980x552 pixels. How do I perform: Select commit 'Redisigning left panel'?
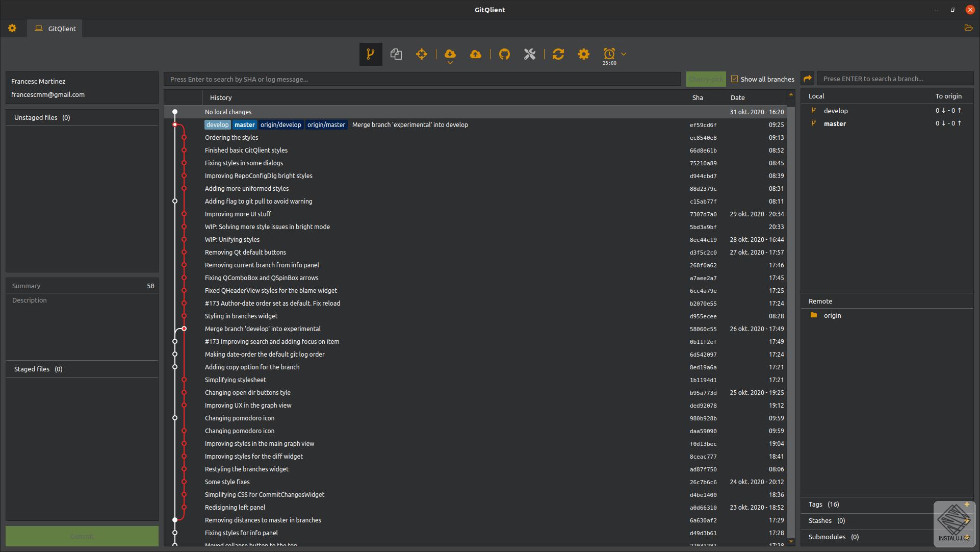tap(475, 507)
